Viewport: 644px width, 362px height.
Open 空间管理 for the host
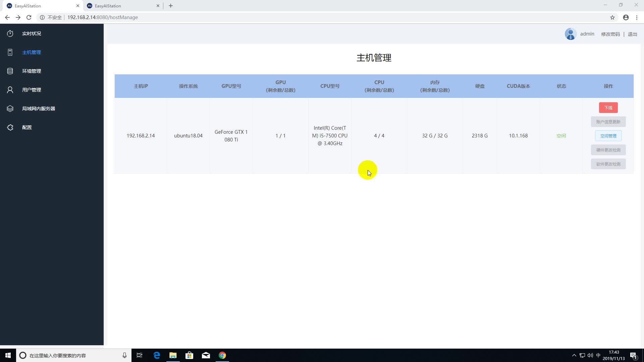(x=608, y=136)
